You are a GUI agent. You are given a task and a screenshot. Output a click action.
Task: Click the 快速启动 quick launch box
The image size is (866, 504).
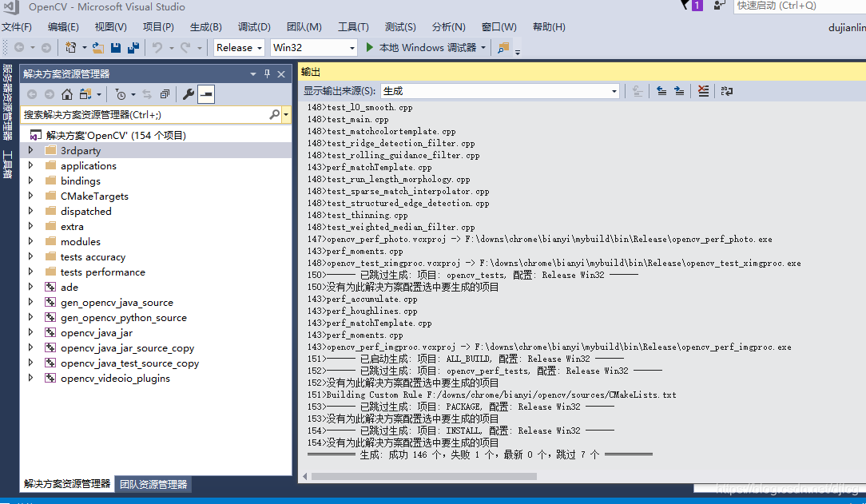pos(800,6)
